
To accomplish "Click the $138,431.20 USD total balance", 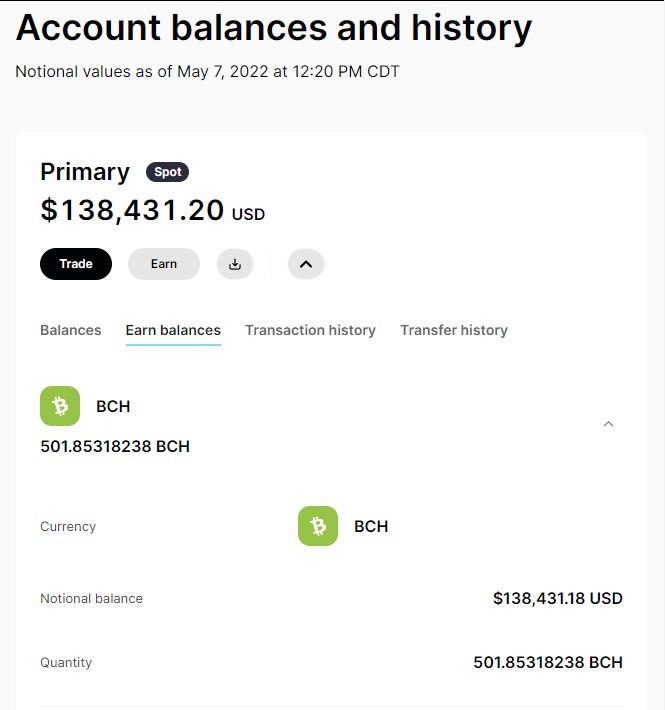I will pos(153,211).
